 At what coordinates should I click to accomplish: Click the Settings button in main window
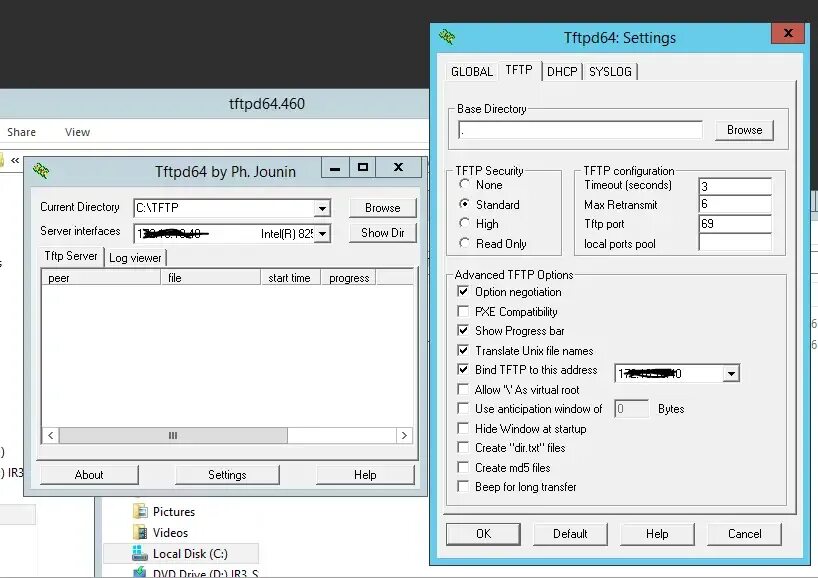tap(227, 475)
